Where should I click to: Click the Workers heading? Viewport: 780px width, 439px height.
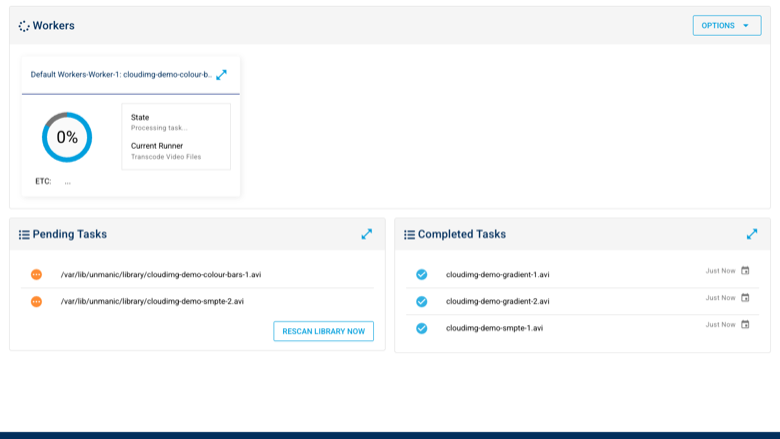pyautogui.click(x=54, y=26)
